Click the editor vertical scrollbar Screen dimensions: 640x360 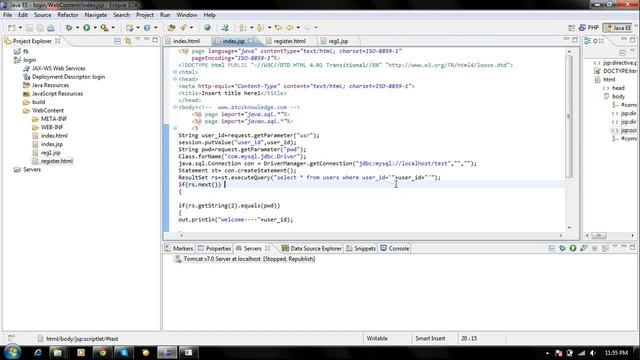(569, 139)
